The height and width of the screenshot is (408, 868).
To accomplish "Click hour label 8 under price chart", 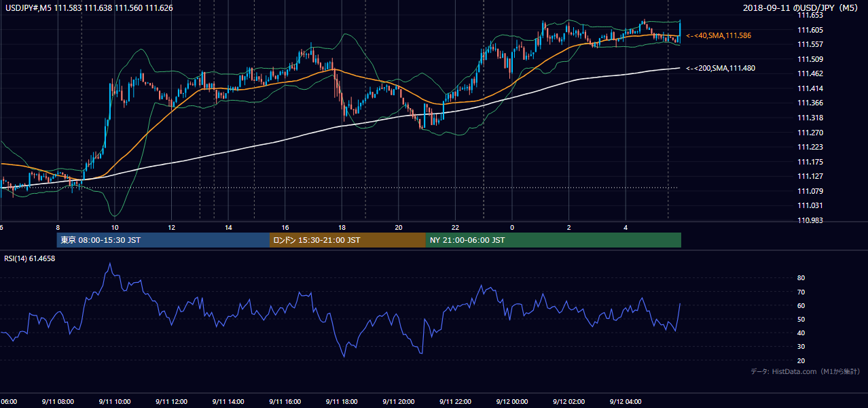I will click(58, 228).
